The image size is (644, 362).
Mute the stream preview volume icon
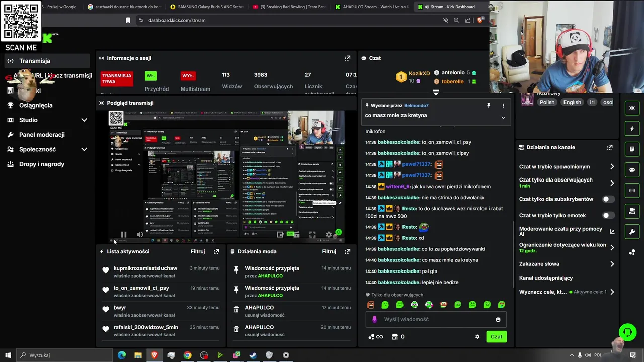(140, 234)
